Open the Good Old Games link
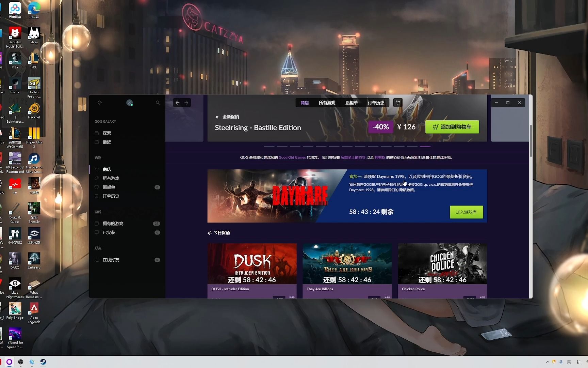588x368 pixels. (x=292, y=157)
